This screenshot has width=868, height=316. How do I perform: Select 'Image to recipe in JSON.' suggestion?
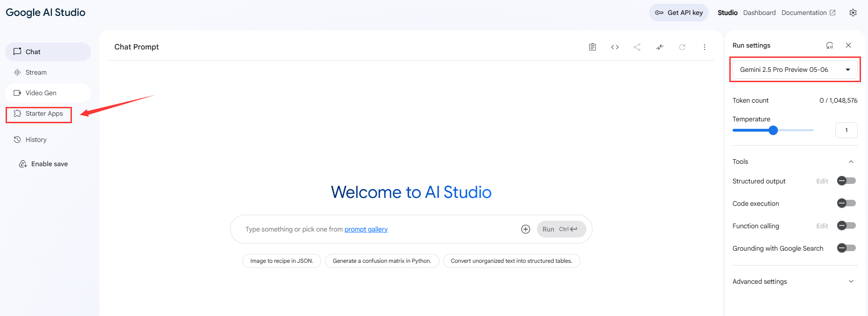point(282,261)
